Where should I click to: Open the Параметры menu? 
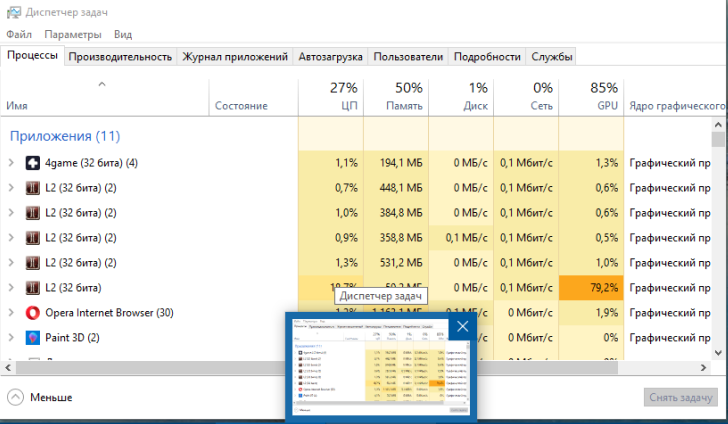point(72,35)
